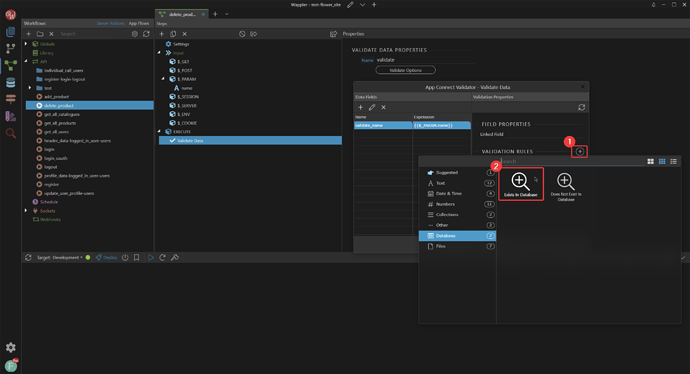
Task: Open the user account avatar
Action: point(11,365)
